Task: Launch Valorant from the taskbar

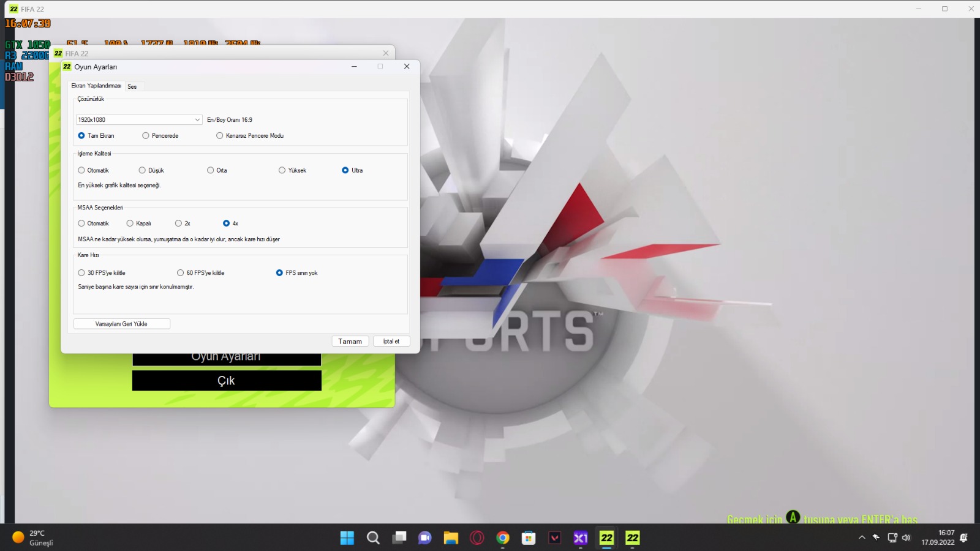Action: click(x=554, y=538)
